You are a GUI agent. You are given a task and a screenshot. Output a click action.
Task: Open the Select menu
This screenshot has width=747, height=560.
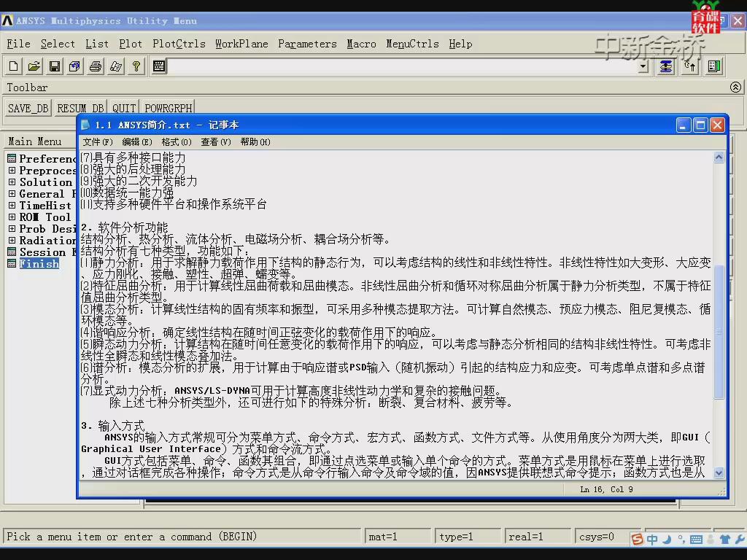pos(58,44)
